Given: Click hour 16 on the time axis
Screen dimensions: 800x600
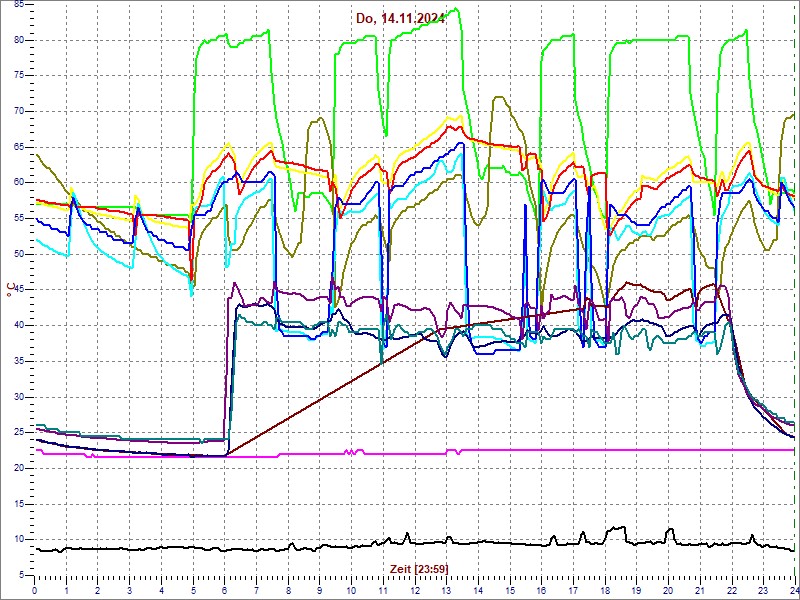Looking at the screenshot, I should tap(541, 590).
